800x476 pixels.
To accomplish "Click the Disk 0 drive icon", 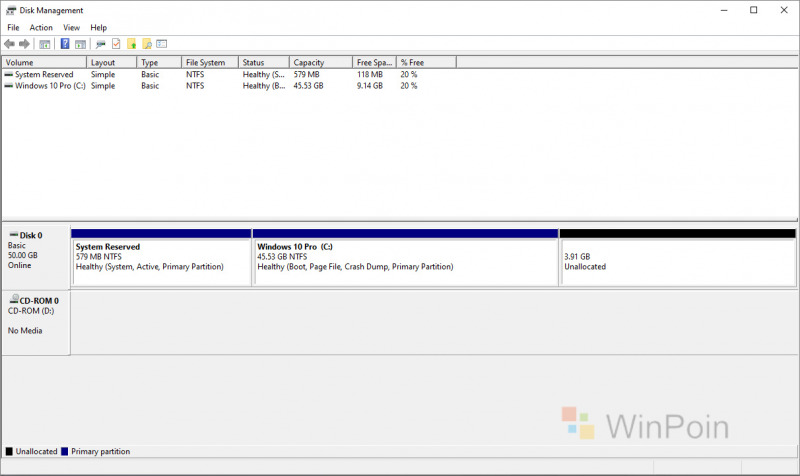I will coord(14,235).
